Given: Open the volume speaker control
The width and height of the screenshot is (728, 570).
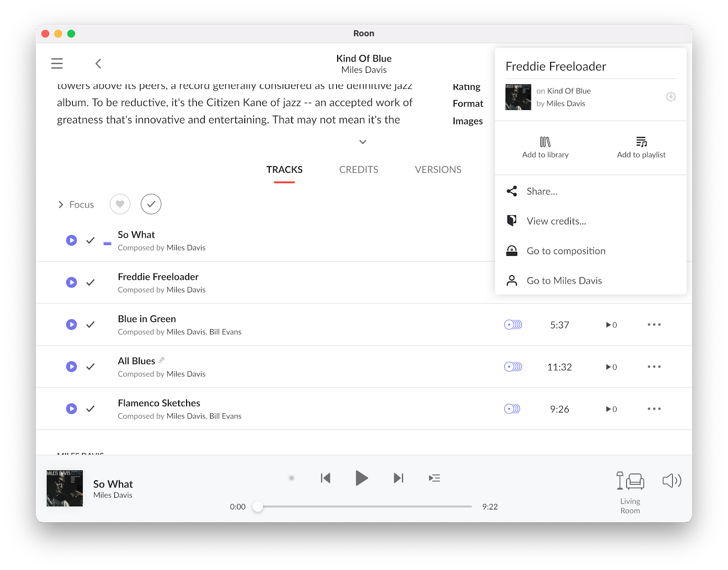Looking at the screenshot, I should tap(672, 481).
